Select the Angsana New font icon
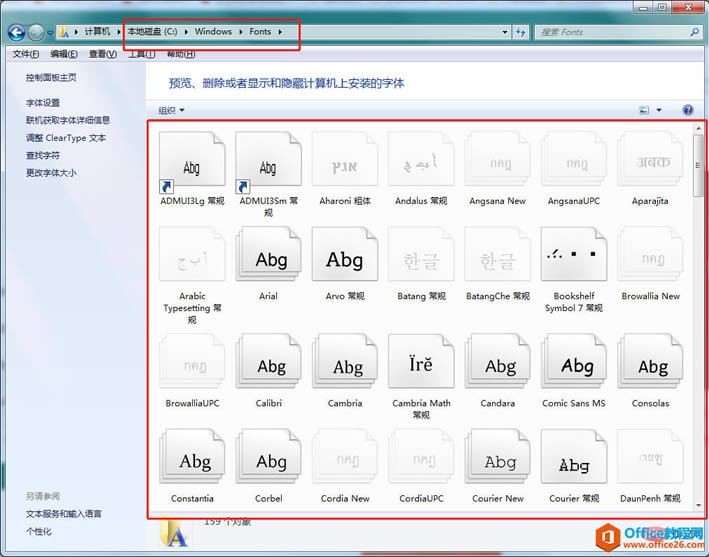The width and height of the screenshot is (709, 557). pos(498,159)
